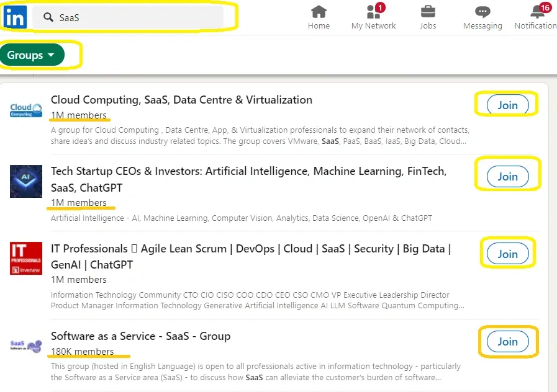
Task: Click the search magnifier icon
Action: click(48, 17)
